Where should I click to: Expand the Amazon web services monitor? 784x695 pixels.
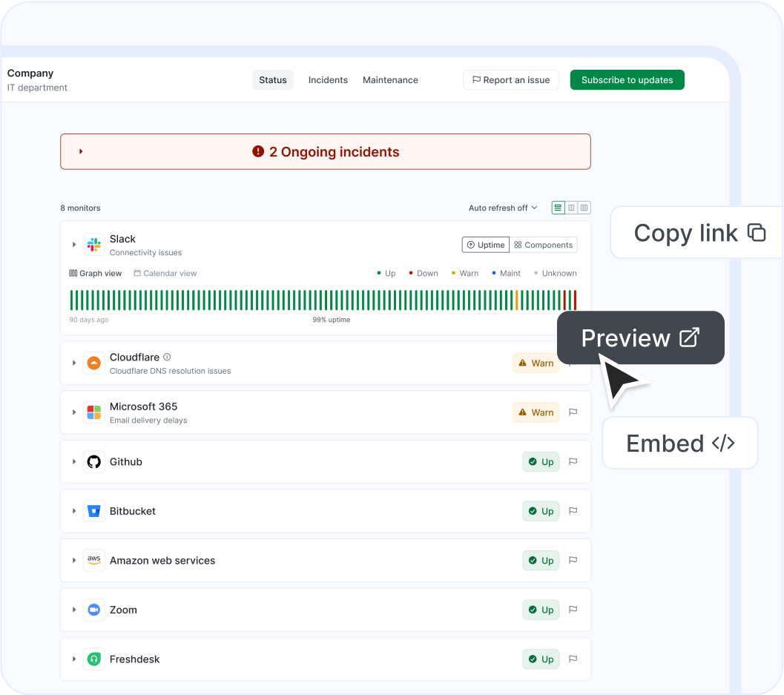pos(73,560)
